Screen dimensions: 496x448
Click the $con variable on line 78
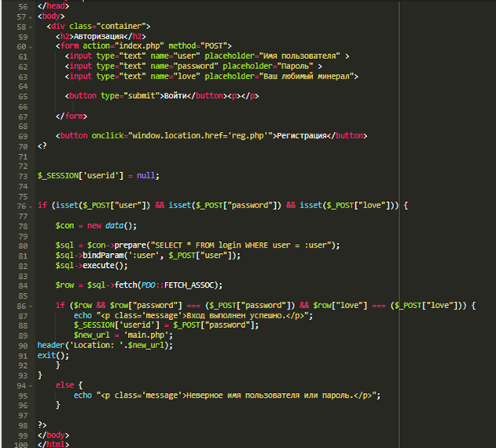(64, 226)
